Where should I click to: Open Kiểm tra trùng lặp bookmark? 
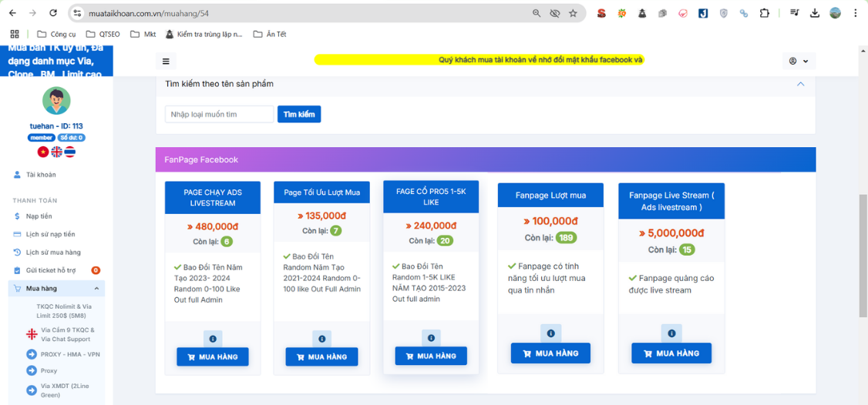pos(204,34)
